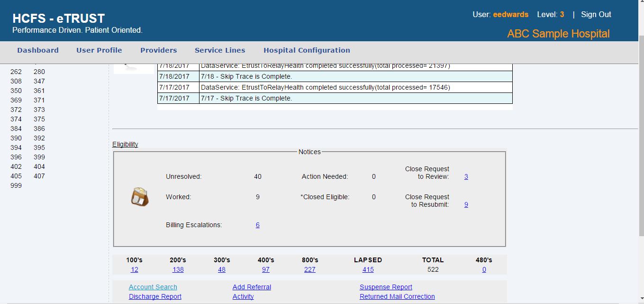The height and width of the screenshot is (304, 644).
Task: Open the 100's count link showing 12
Action: [x=134, y=269]
